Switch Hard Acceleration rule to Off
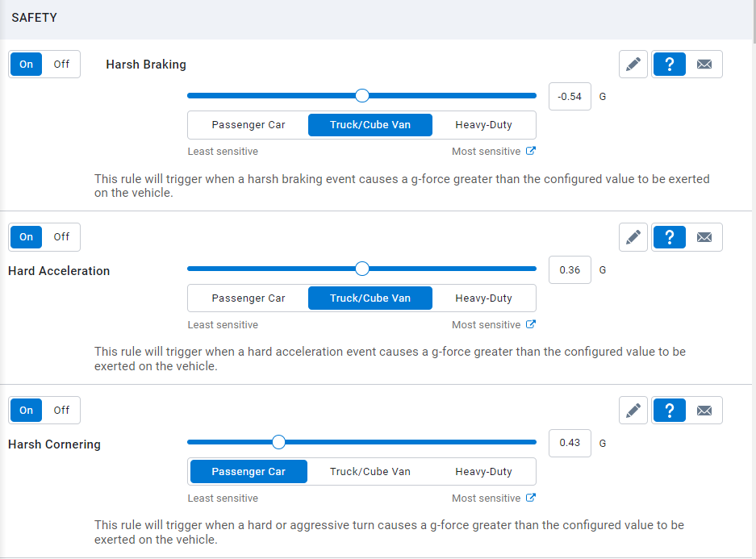This screenshot has height=559, width=756. click(x=62, y=236)
